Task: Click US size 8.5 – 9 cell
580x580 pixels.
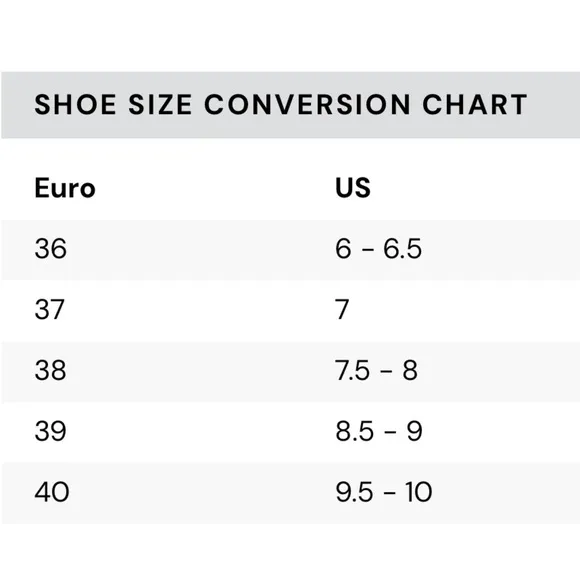Action: pyautogui.click(x=379, y=431)
